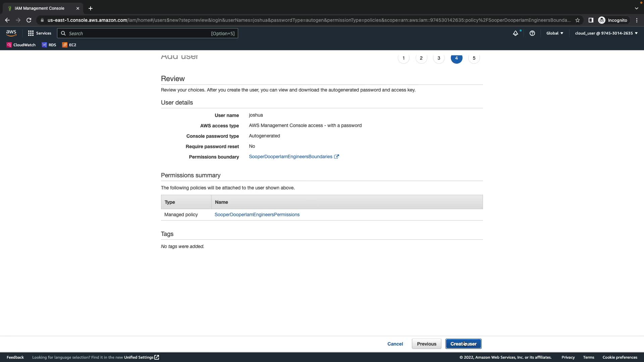Open permissions boundary external link icon
This screenshot has height=362, width=644.
(336, 157)
